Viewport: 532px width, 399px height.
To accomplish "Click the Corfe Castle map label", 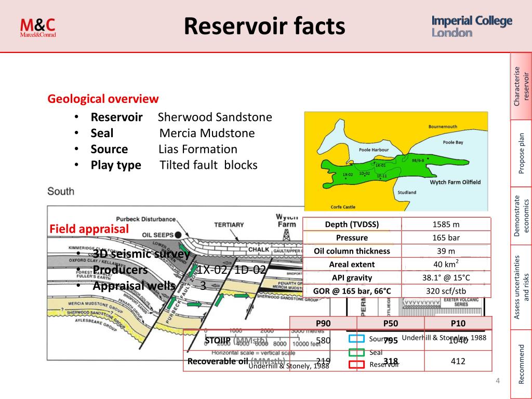I will click(x=343, y=207).
